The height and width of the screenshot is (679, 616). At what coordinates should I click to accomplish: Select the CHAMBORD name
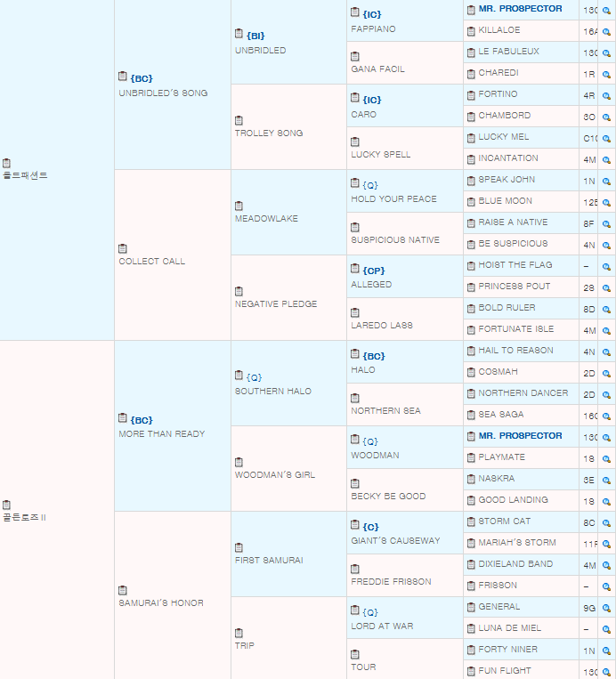[504, 115]
